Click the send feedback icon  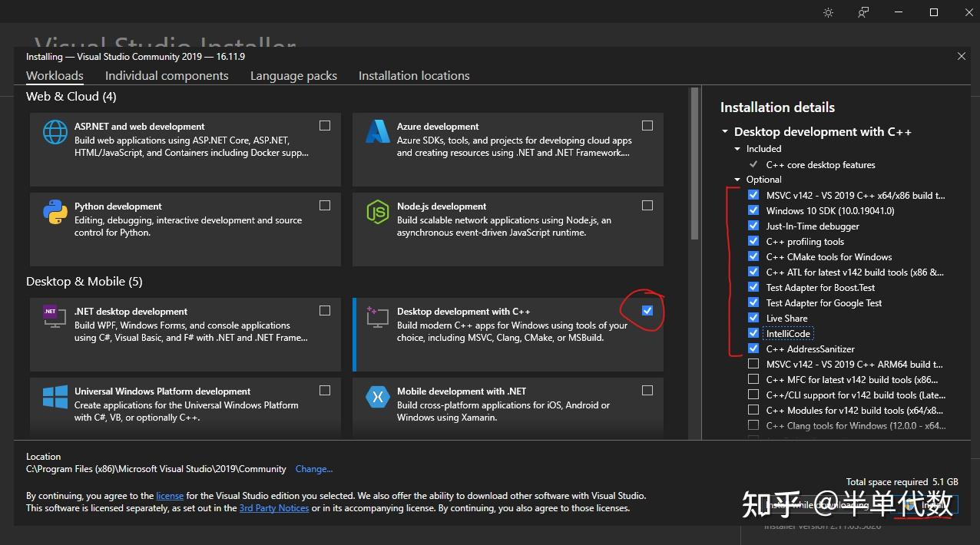point(862,12)
